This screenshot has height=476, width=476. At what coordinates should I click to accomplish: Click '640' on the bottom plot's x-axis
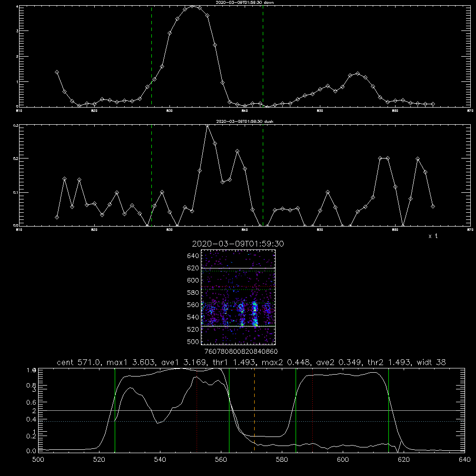[x=465, y=460]
